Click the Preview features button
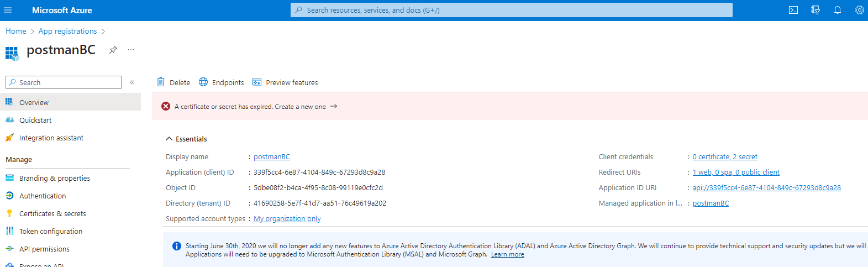 click(285, 82)
